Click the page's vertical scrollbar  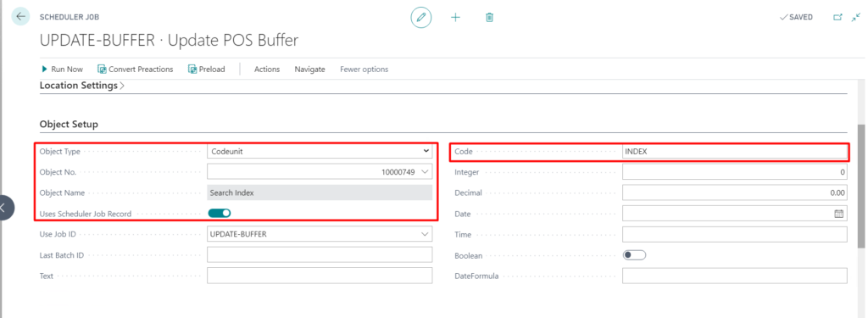(x=861, y=186)
